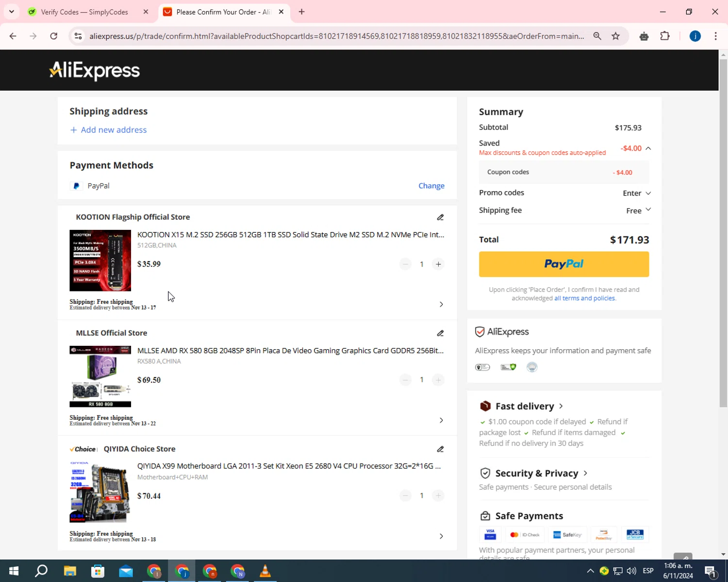The height and width of the screenshot is (582, 728).
Task: Open the tab search dropdown
Action: pyautogui.click(x=12, y=12)
